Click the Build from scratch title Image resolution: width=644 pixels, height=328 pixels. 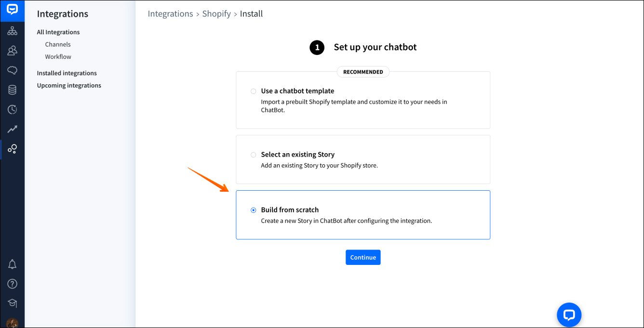290,210
